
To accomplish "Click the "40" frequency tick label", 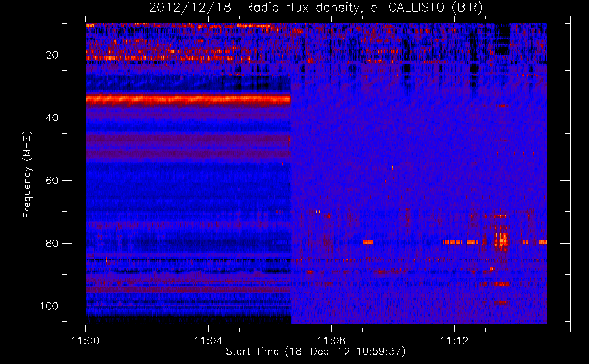I will pyautogui.click(x=52, y=118).
